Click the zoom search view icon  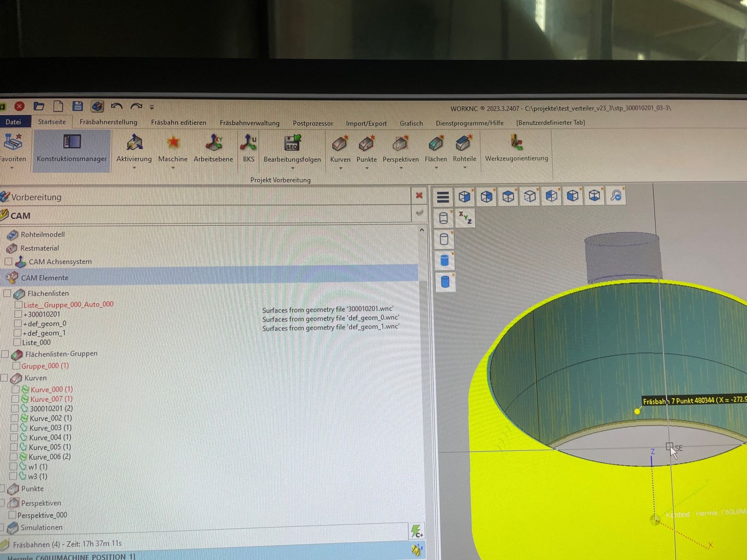click(x=616, y=196)
